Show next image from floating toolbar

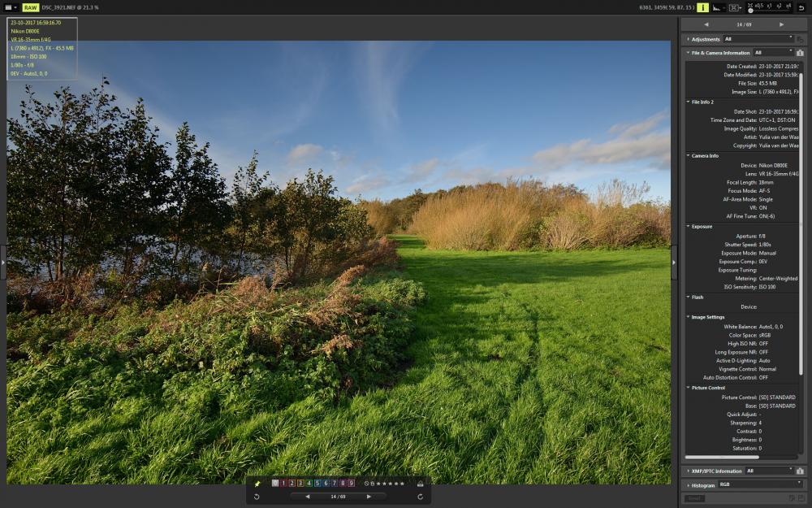(369, 497)
